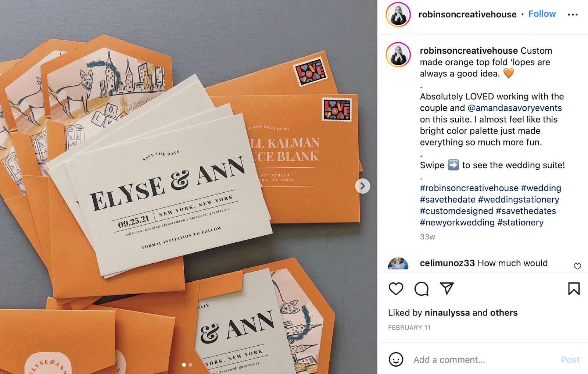Select the second carousel dot indicator
Viewport: 588px width, 374px height.
pos(190,365)
